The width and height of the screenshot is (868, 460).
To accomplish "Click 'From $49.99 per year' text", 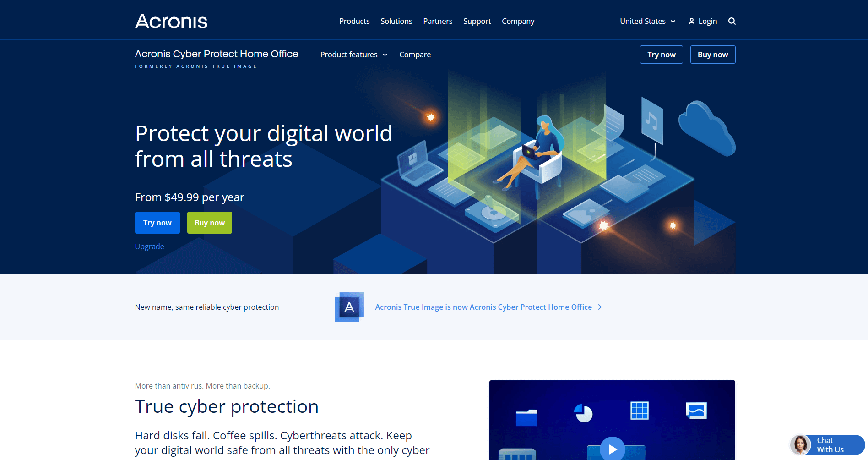I will coord(190,197).
